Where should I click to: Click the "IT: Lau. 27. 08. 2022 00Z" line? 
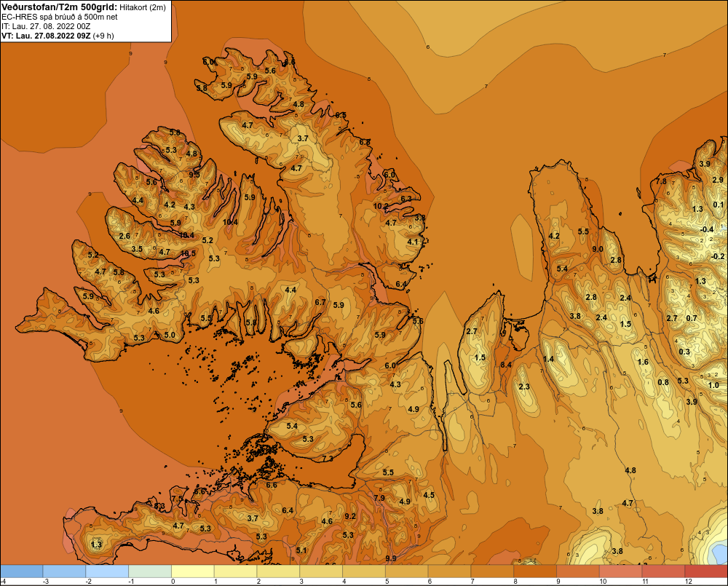[x=46, y=26]
